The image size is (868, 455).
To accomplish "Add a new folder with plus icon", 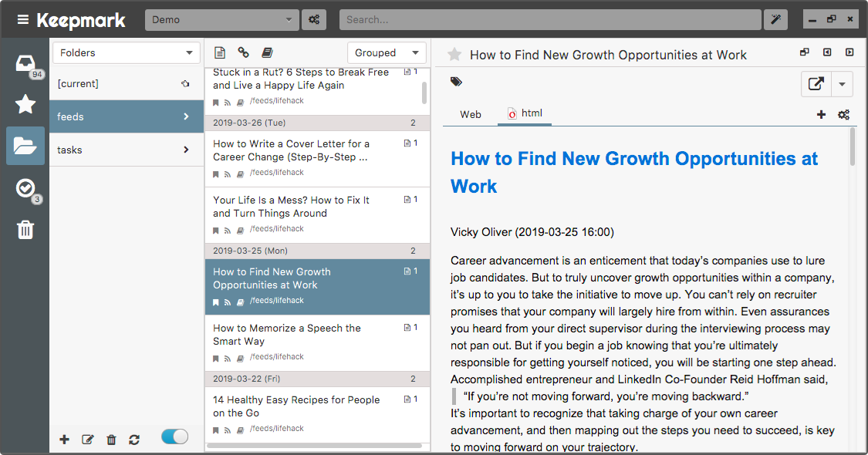I will click(x=64, y=440).
